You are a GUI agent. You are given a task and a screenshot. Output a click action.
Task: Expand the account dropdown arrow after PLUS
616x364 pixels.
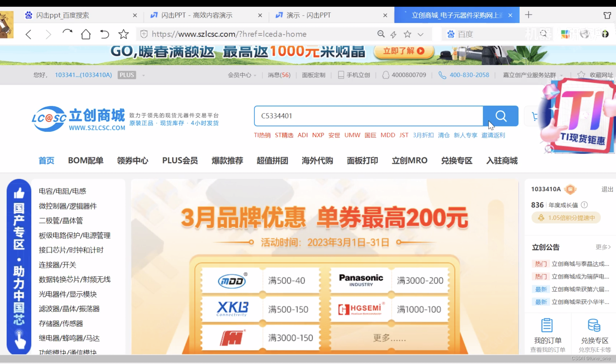[143, 75]
